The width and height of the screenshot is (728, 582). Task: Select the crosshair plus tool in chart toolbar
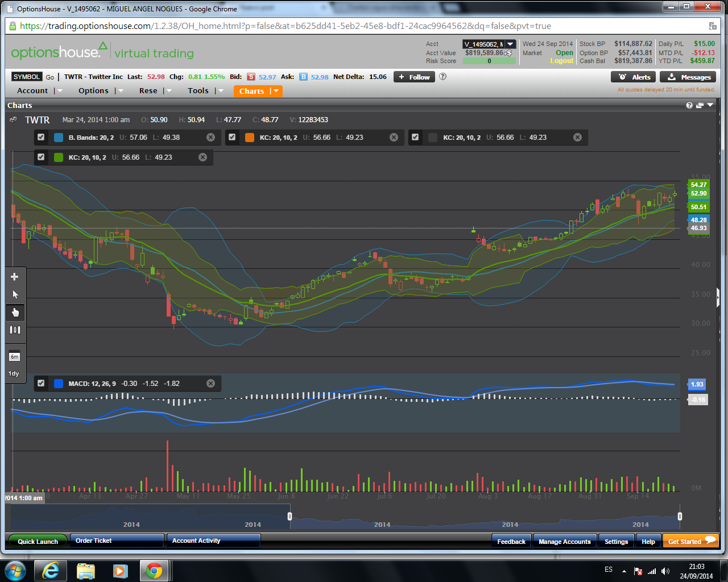click(x=15, y=277)
